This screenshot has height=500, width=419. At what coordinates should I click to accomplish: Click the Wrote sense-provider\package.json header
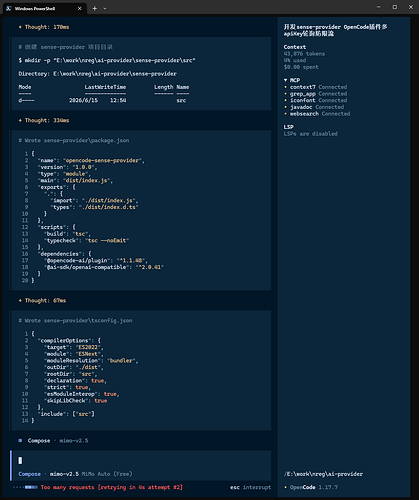coord(74,140)
